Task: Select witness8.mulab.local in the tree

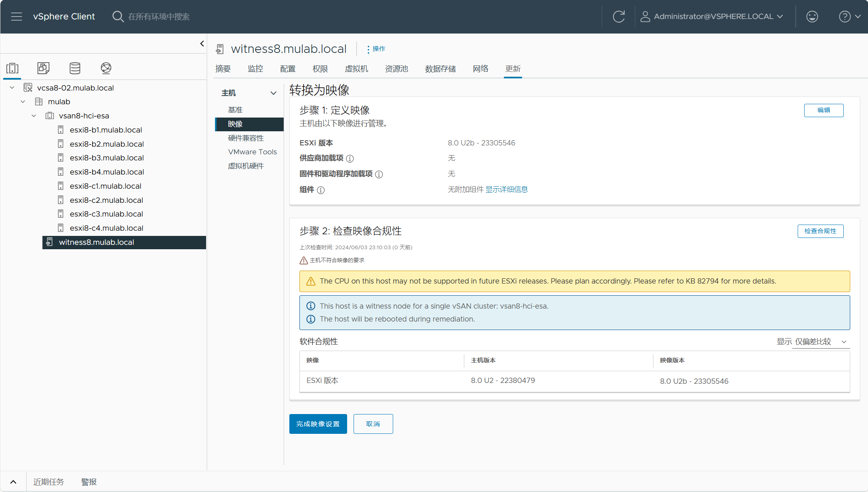Action: click(124, 242)
